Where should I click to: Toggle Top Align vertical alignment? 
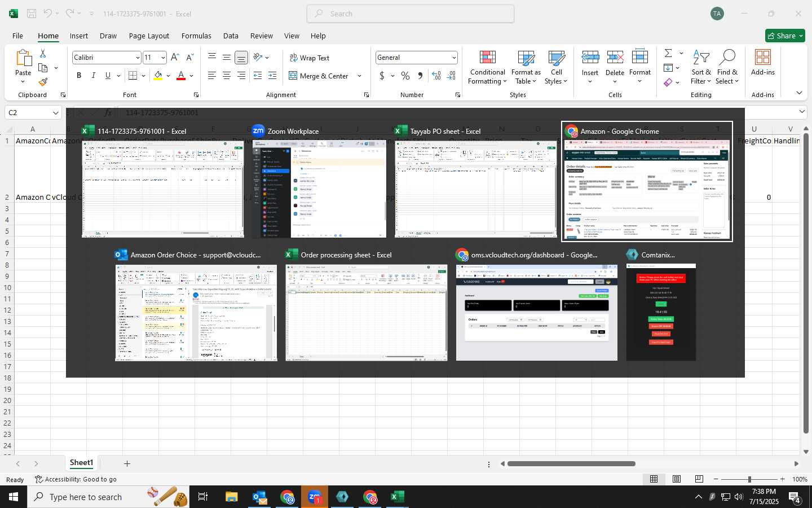[x=212, y=58]
